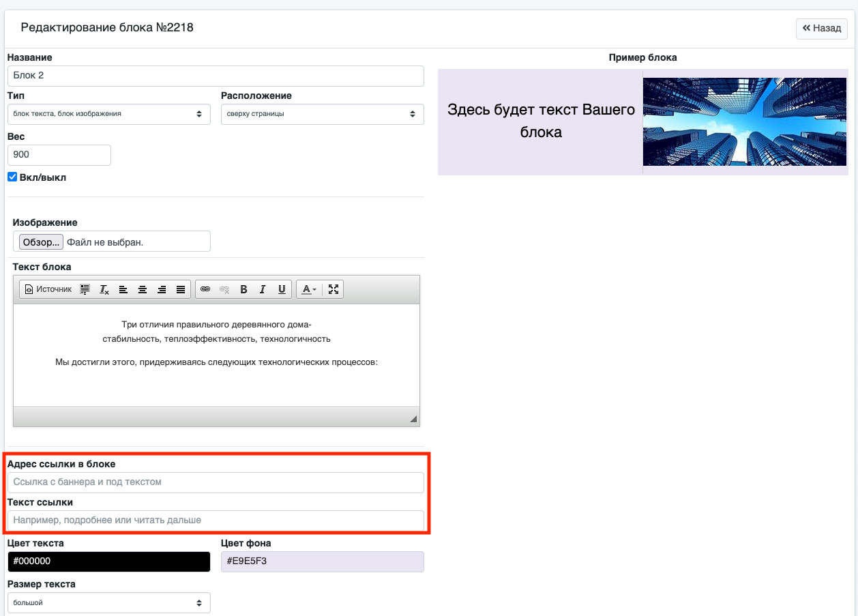Maximize the editor with the fullscreen icon

(x=334, y=289)
